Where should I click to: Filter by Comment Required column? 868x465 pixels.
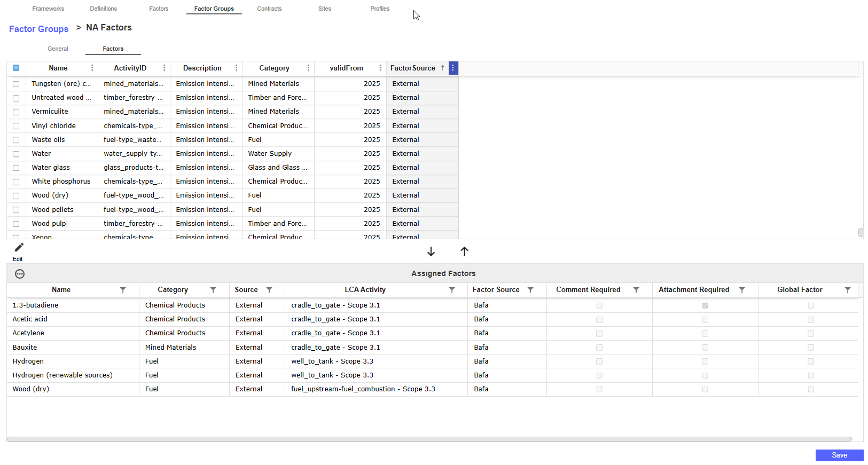pyautogui.click(x=636, y=290)
